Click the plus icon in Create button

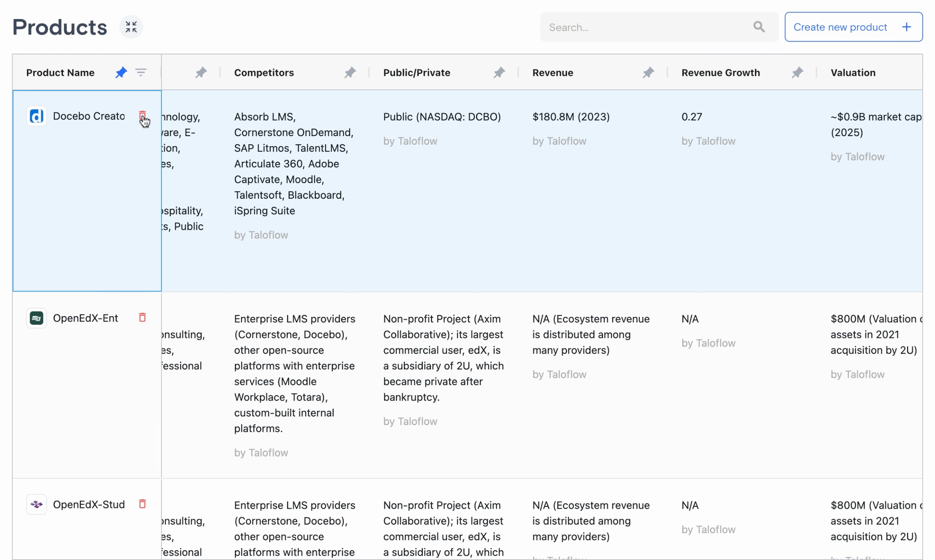coord(907,27)
